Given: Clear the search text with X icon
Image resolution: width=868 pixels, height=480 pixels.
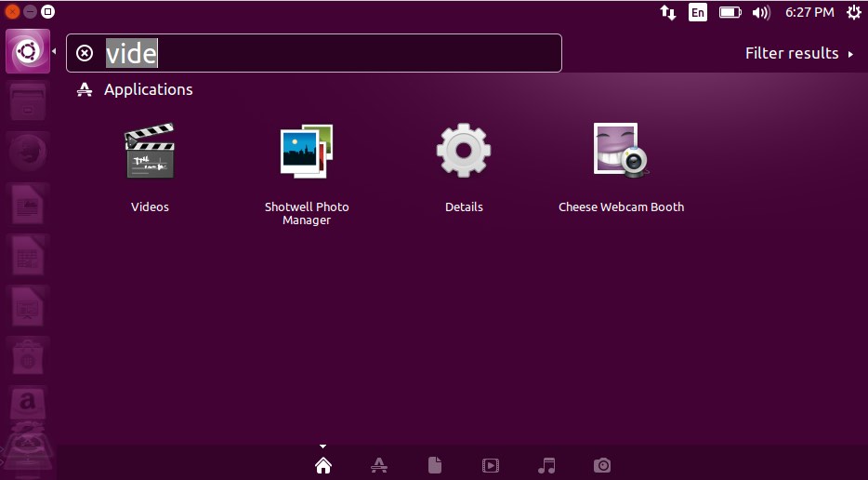Looking at the screenshot, I should coord(85,53).
